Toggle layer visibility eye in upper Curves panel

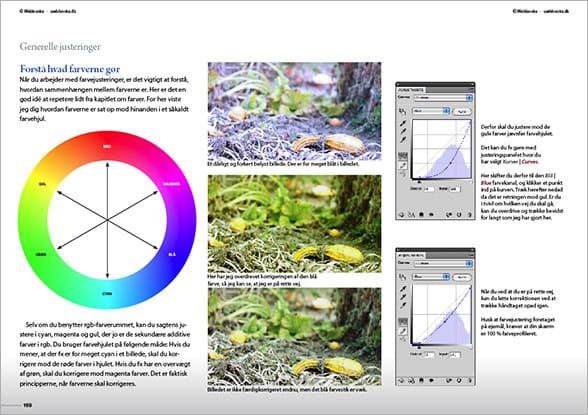point(431,214)
